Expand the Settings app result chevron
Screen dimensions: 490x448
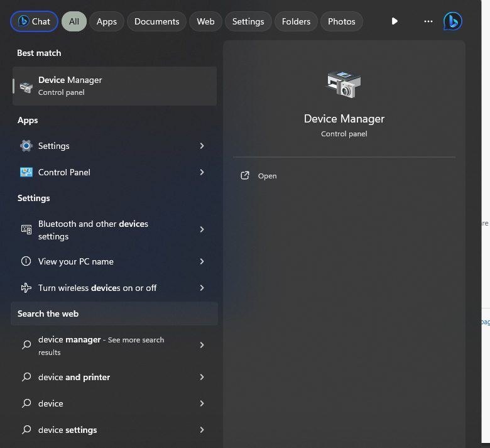coord(202,146)
